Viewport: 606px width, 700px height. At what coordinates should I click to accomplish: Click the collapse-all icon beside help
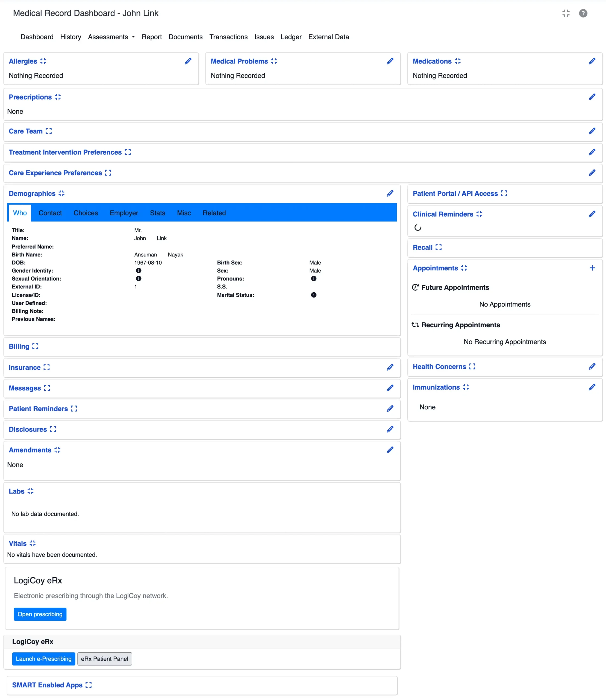566,13
